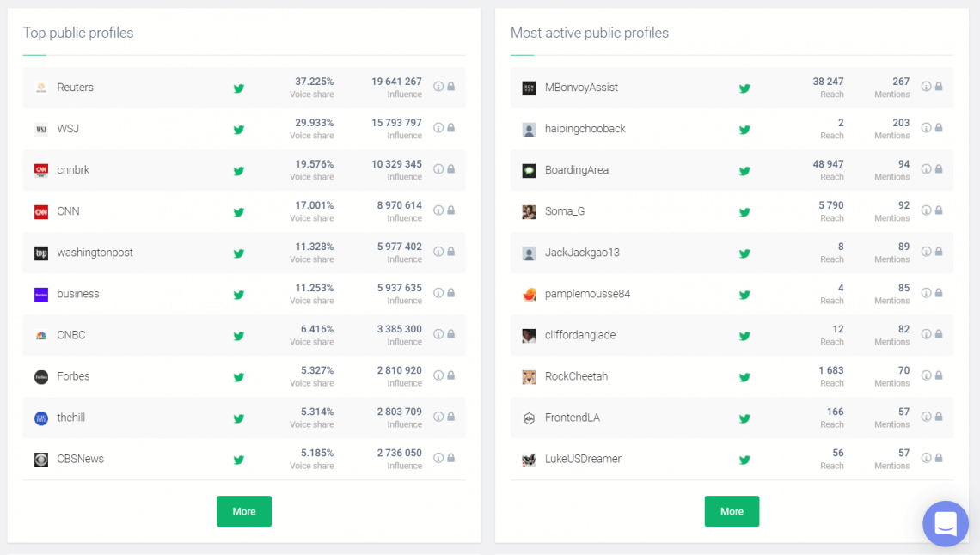The image size is (980, 555).
Task: Click the CNBC peacock logo avatar
Action: tap(41, 335)
